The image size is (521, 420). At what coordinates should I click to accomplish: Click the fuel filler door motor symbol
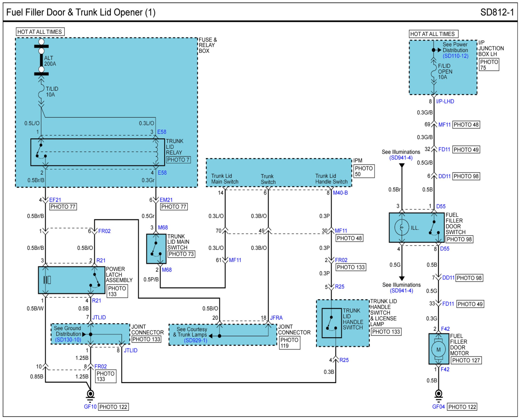pyautogui.click(x=438, y=349)
